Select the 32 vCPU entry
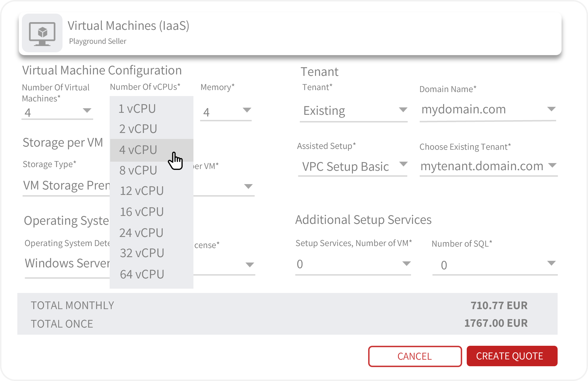The height and width of the screenshot is (381, 588). (x=151, y=253)
